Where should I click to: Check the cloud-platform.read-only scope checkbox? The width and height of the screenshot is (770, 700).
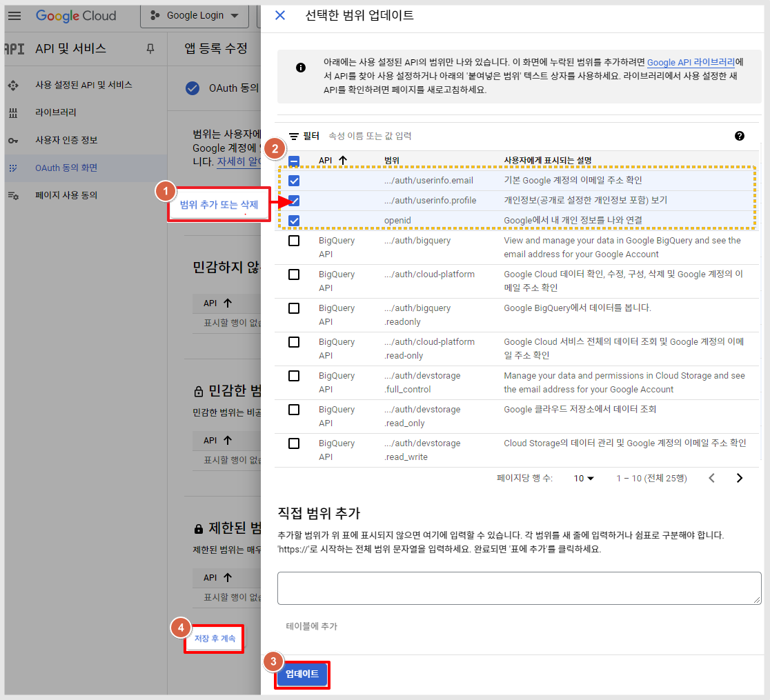[294, 342]
